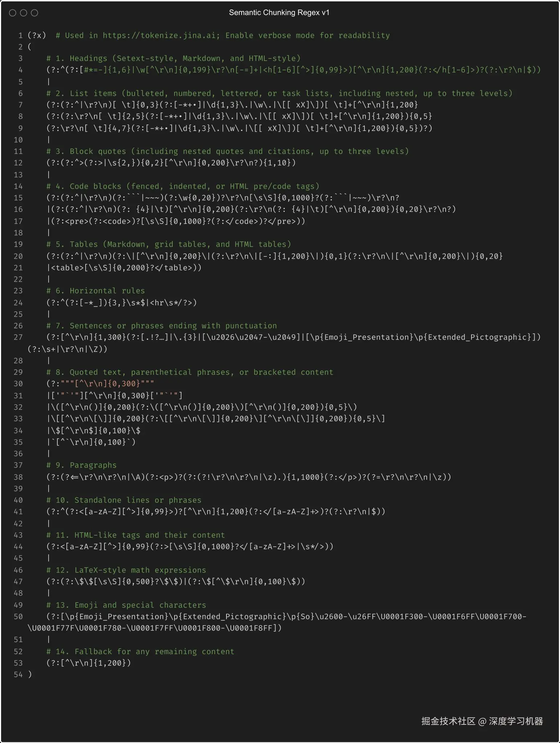Click the leftmost window control circle
This screenshot has height=743, width=560.
pyautogui.click(x=13, y=13)
